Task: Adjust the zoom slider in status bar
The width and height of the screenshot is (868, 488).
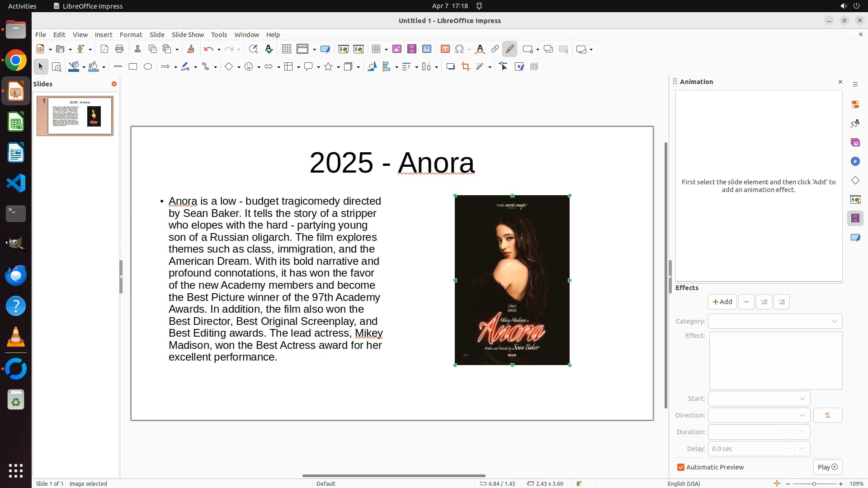Action: point(814,484)
